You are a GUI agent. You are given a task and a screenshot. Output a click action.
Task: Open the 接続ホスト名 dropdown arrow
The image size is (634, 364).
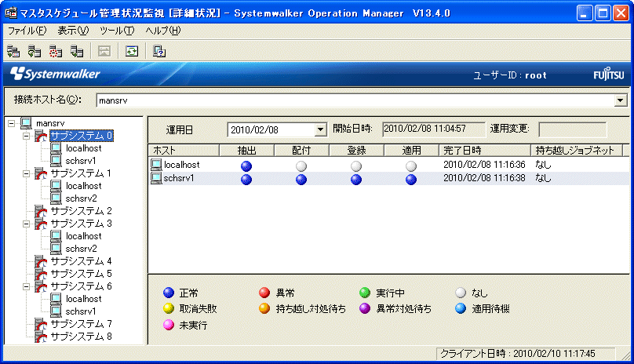coord(620,100)
